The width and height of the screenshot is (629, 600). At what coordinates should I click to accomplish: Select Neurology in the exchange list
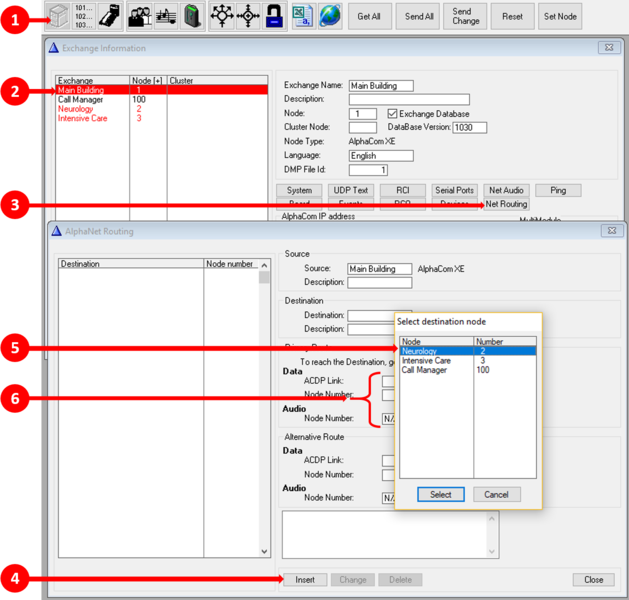click(162, 109)
